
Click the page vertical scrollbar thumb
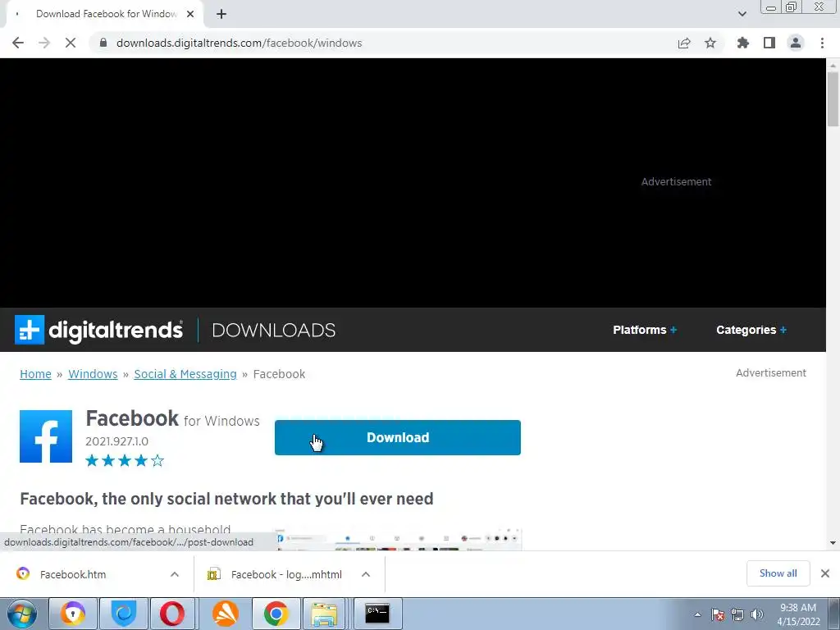point(833,99)
